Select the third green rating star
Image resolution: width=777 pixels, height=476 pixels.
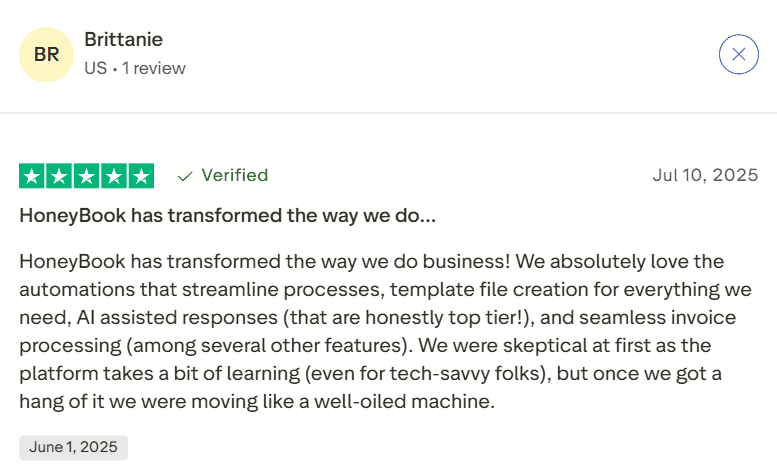87,176
